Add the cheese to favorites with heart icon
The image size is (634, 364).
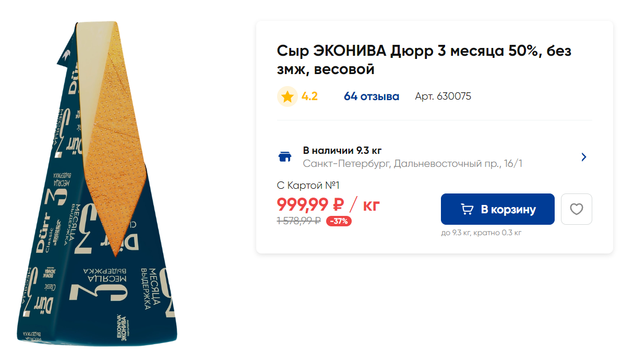pyautogui.click(x=576, y=209)
